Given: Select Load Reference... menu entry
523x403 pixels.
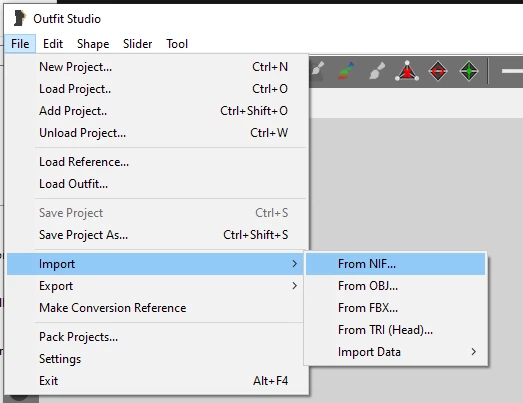Looking at the screenshot, I should tap(157, 162).
